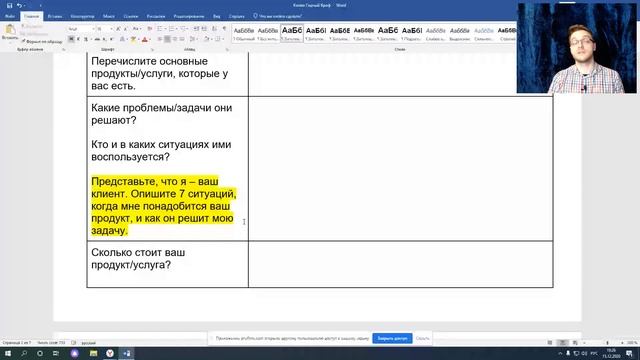The width and height of the screenshot is (640, 360).
Task: Switch to Read Mode view
Action: [x=550, y=343]
